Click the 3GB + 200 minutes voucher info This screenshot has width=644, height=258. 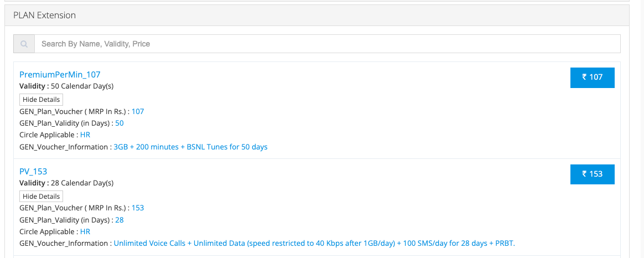point(190,147)
